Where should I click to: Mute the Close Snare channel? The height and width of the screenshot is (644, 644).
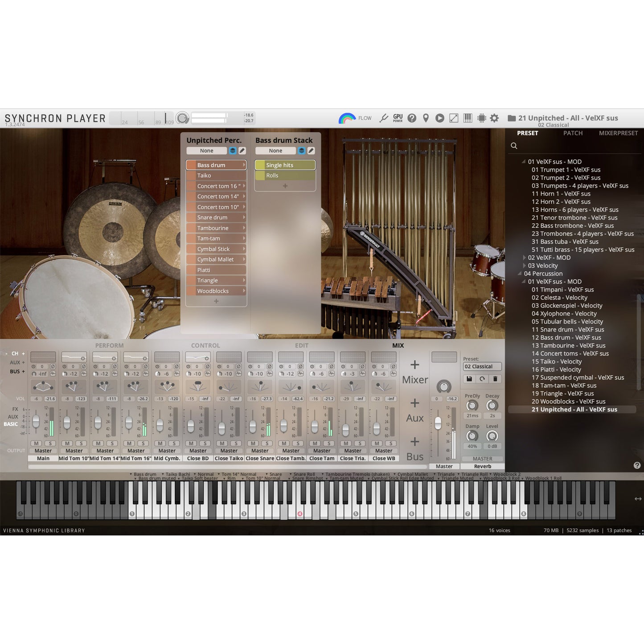[253, 443]
